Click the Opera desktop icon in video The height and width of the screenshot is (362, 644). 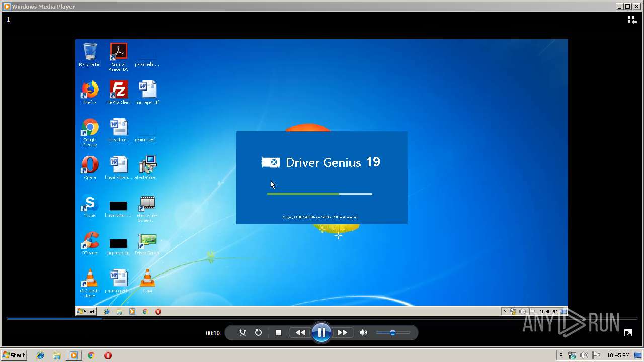point(90,168)
